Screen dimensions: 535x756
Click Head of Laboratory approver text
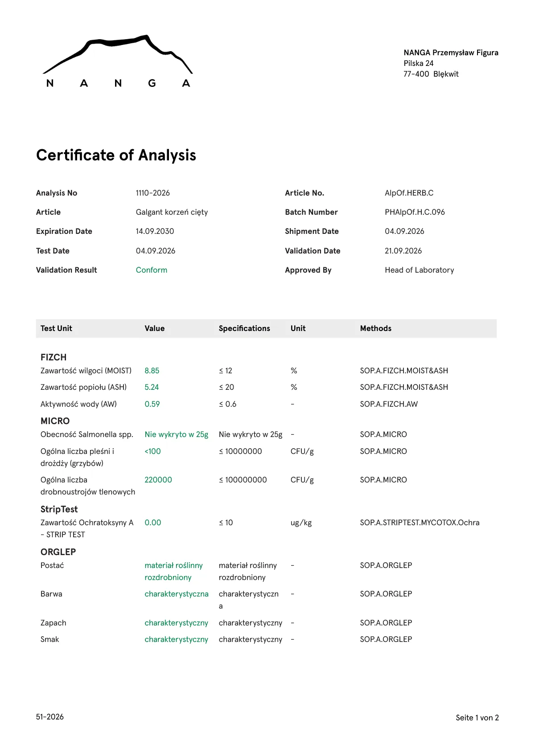(x=419, y=270)
